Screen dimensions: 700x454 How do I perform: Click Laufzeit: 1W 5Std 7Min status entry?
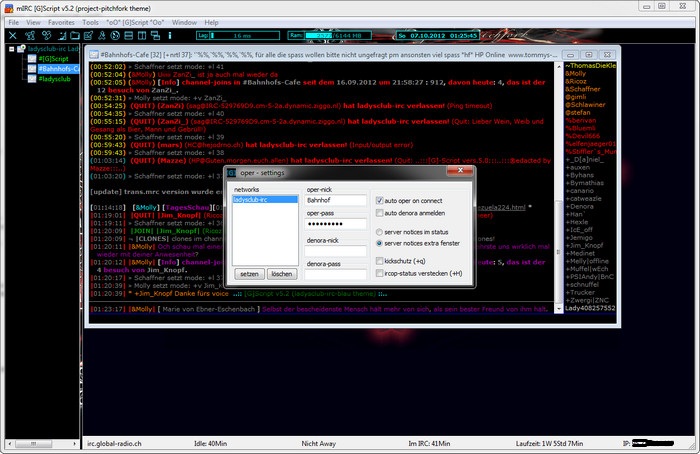[x=549, y=444]
